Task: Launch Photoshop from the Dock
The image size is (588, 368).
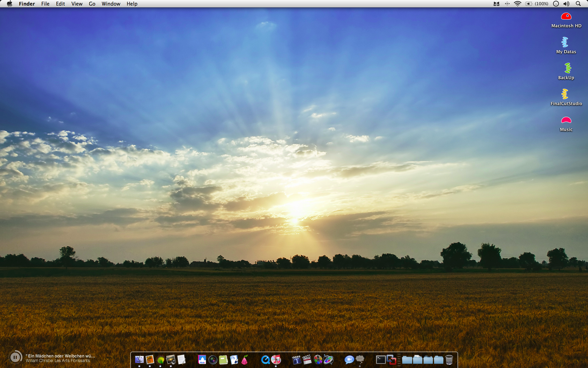Action: click(234, 360)
